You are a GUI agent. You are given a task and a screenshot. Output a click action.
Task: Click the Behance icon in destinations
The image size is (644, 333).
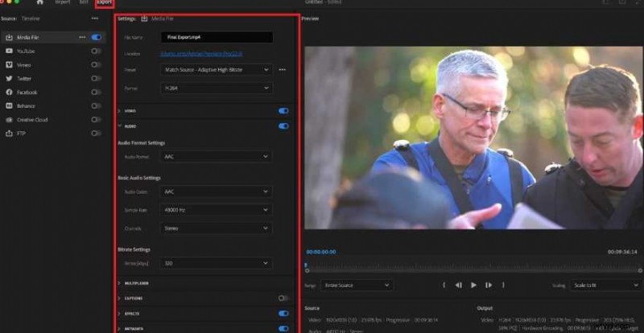pyautogui.click(x=9, y=106)
